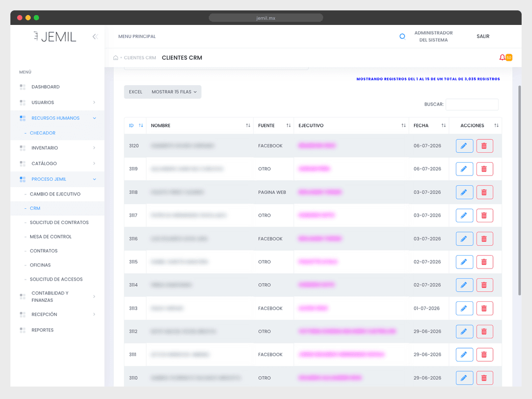The width and height of the screenshot is (532, 399).
Task: Sort table by the NOMBRE column arrows
Action: point(248,126)
